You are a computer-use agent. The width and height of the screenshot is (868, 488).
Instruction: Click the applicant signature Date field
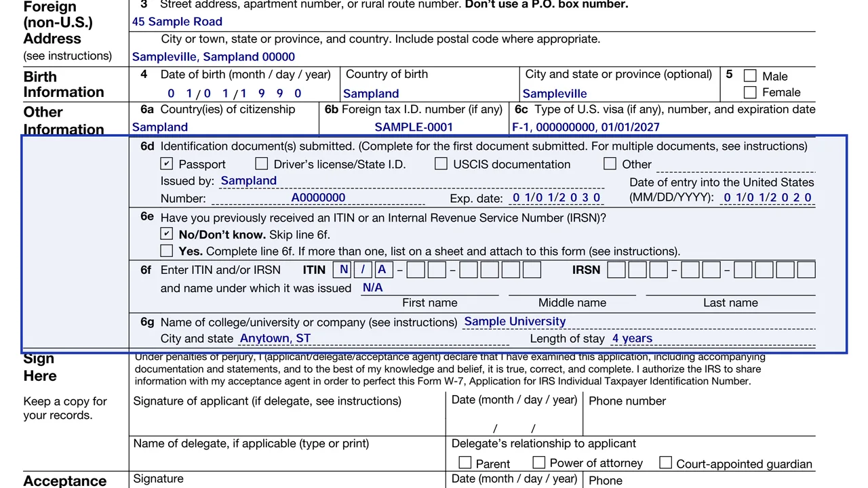point(514,428)
